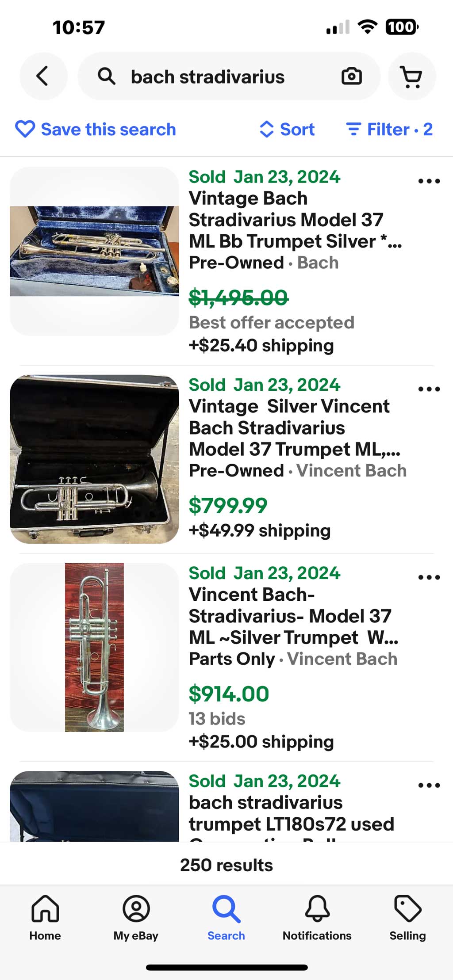The image size is (453, 980).
Task: Open more options for $914.00 listing
Action: [x=429, y=577]
